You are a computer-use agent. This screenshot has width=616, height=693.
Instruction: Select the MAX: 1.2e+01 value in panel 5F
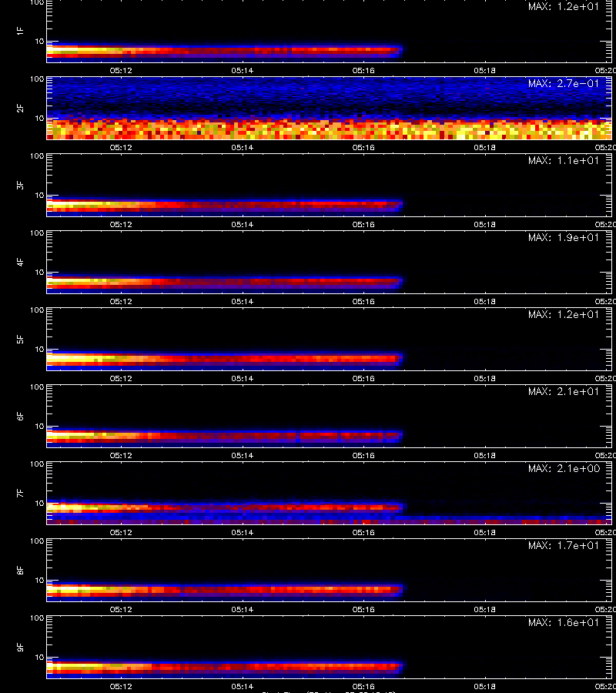(564, 314)
